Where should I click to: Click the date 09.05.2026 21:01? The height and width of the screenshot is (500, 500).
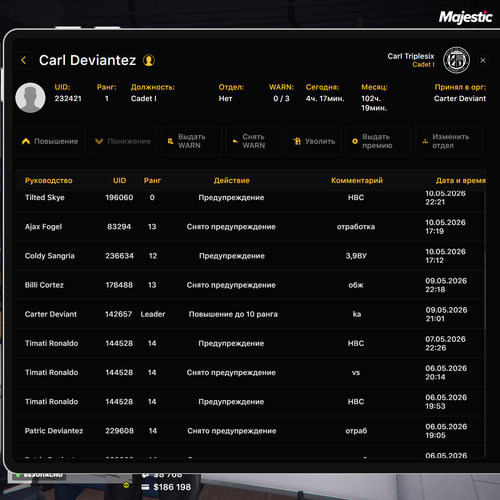click(446, 314)
